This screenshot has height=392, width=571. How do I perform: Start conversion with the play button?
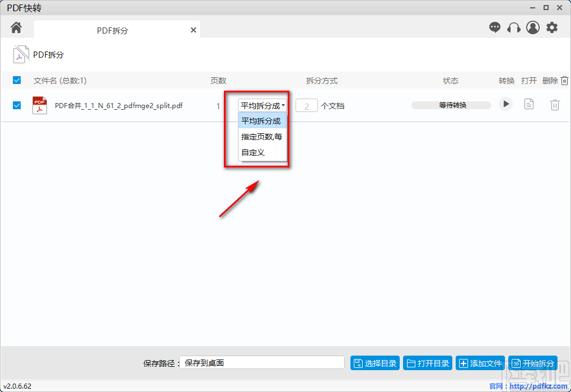506,104
